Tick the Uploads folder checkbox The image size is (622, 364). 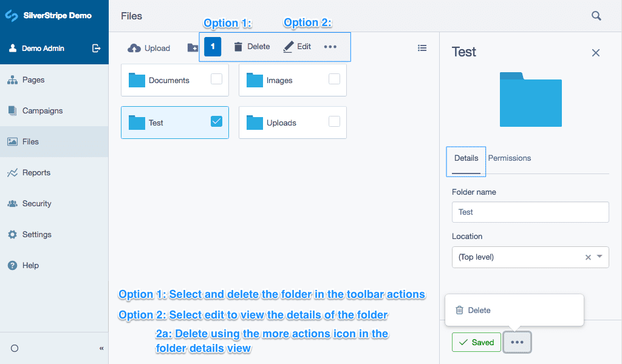334,121
